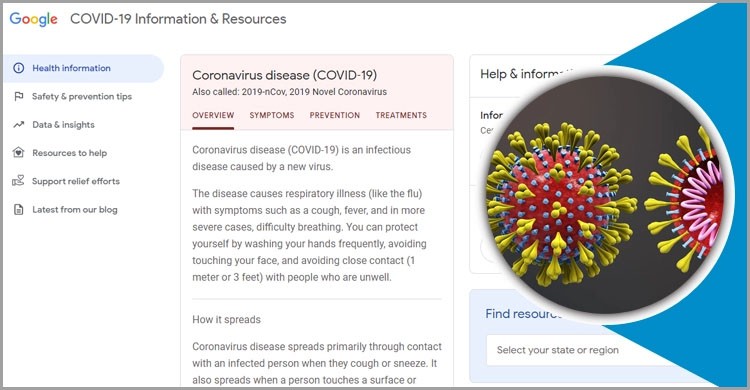Click the Find resources card heading

(524, 313)
